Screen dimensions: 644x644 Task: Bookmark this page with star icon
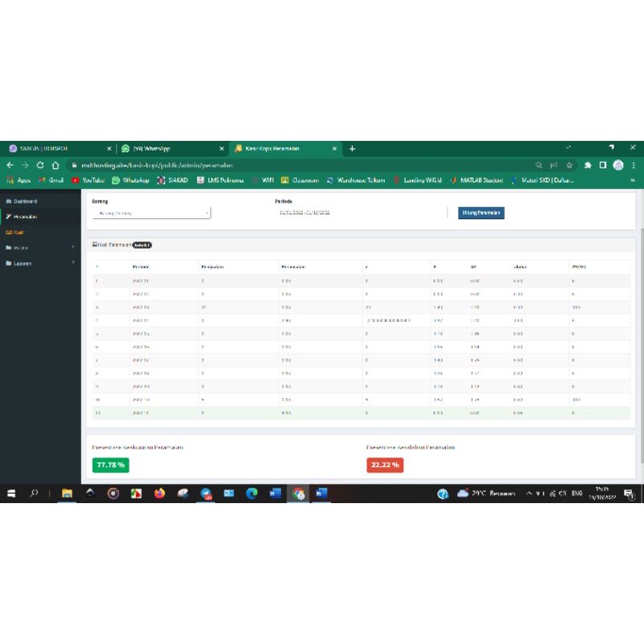pos(569,165)
